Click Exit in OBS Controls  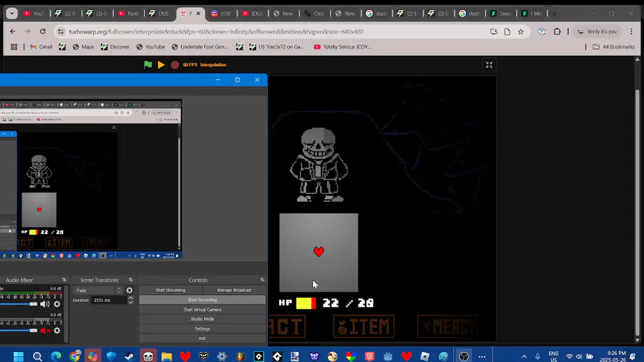pyautogui.click(x=203, y=338)
